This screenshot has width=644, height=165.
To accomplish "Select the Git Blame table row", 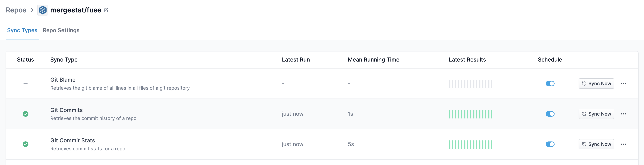I will point(175,84).
